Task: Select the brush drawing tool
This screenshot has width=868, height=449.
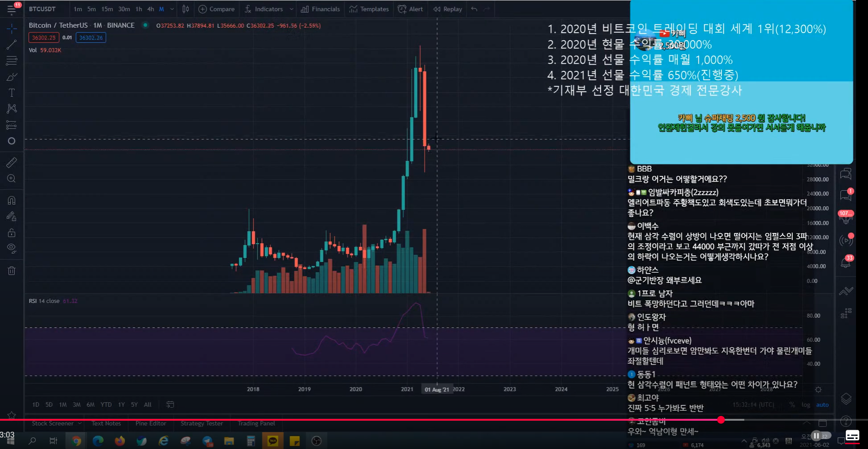Action: (x=12, y=77)
